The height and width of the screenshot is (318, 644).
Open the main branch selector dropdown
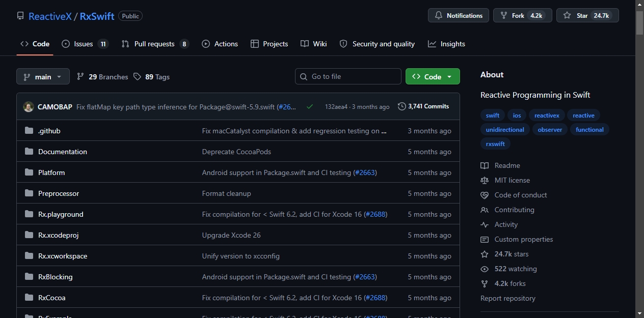pyautogui.click(x=43, y=76)
